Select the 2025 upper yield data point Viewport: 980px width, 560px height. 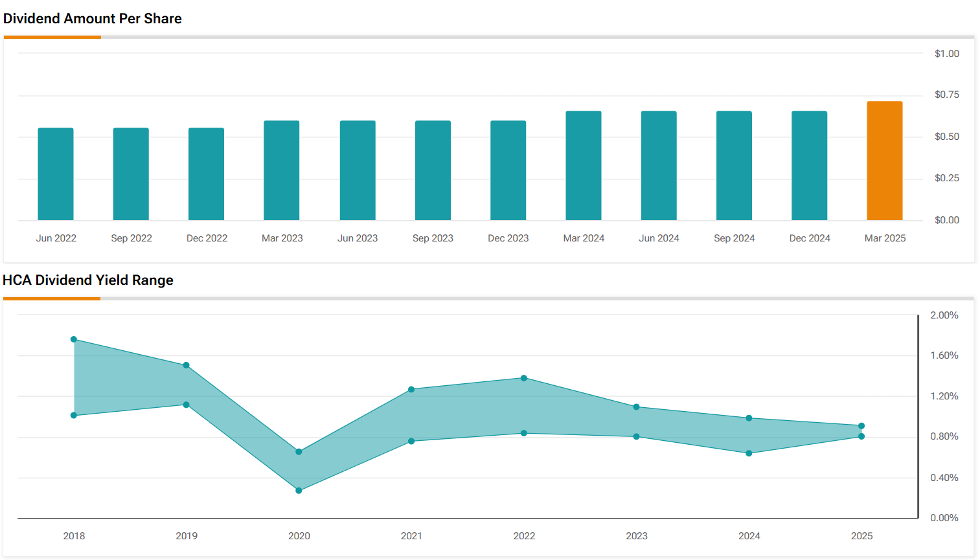(861, 426)
